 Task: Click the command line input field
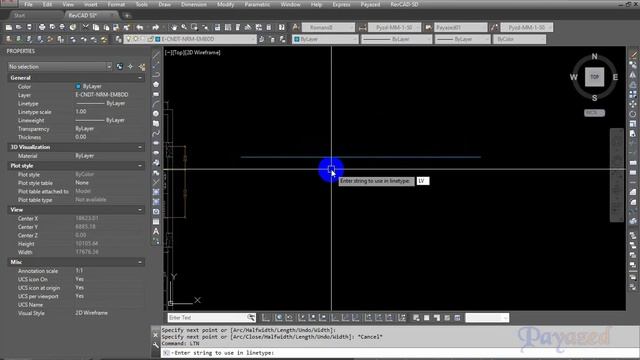pos(400,353)
